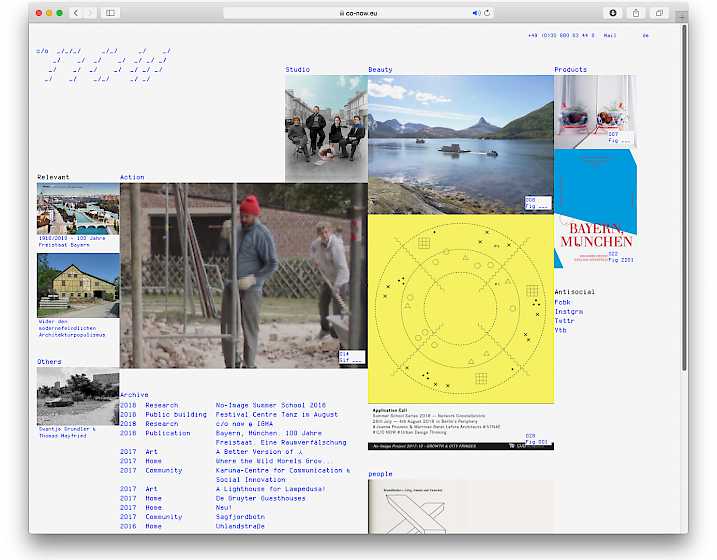
Task: Click the 'Public building' archive category
Action: pos(176,414)
